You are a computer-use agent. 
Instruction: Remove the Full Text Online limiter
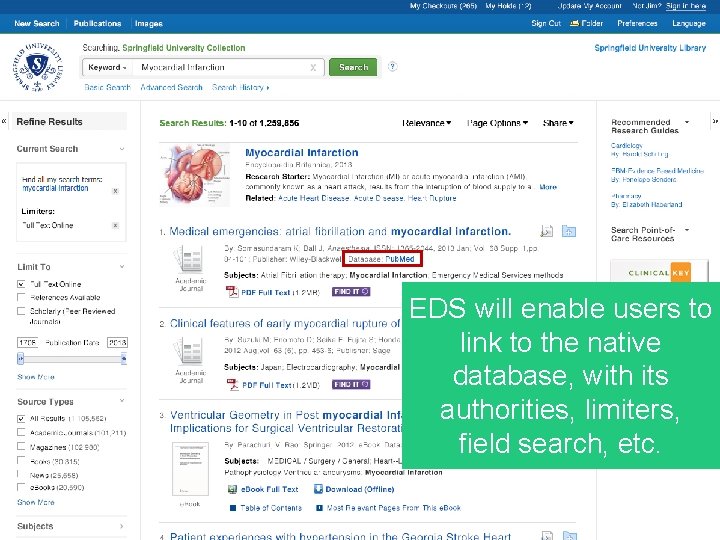point(116,225)
